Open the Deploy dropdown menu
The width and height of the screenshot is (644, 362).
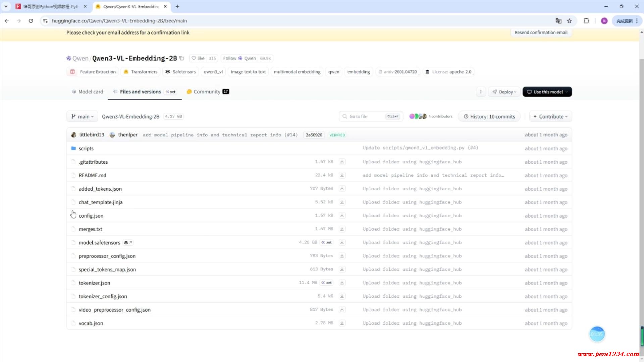pos(504,92)
